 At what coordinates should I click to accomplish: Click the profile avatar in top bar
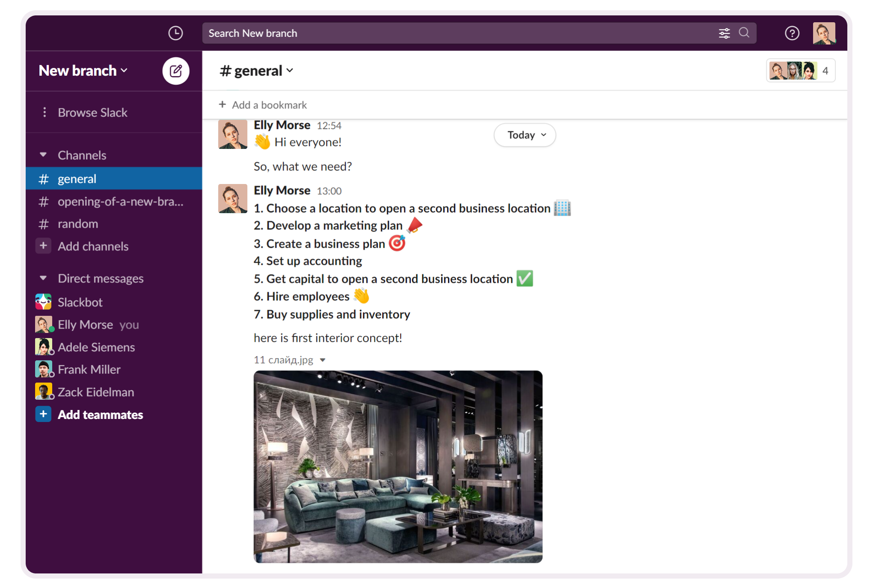[x=823, y=33]
